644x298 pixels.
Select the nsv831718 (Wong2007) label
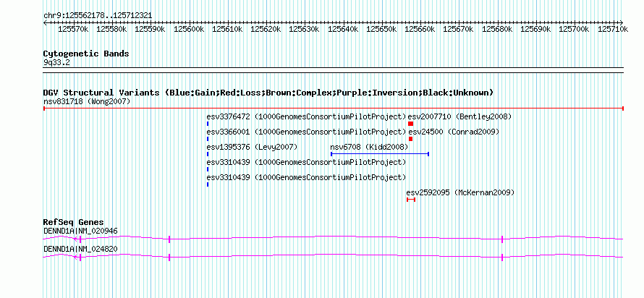click(87, 101)
